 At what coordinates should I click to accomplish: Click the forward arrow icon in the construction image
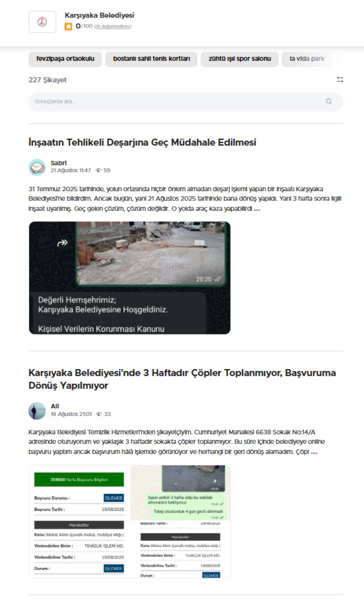[x=62, y=243]
